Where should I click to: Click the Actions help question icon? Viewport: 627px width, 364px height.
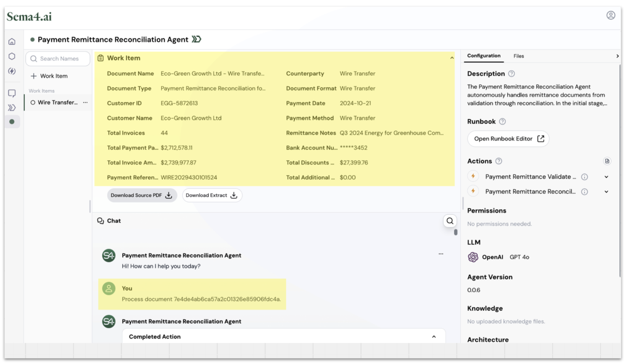[x=499, y=161]
